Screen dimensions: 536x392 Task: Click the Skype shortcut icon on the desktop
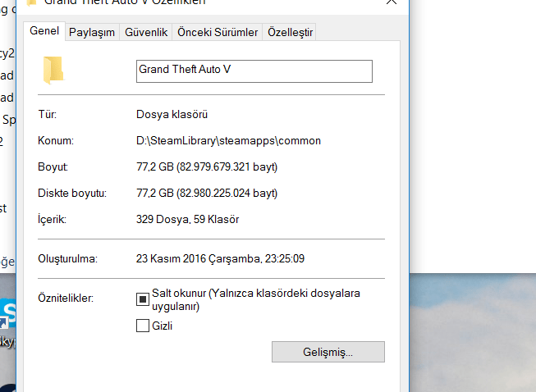click(7, 313)
